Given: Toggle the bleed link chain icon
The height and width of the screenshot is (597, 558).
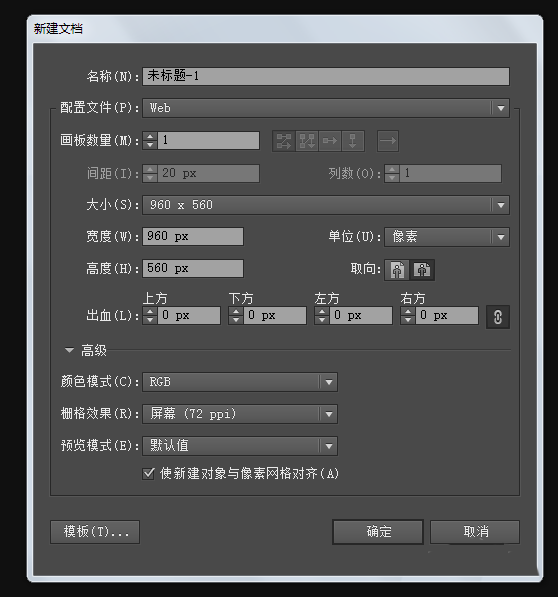Looking at the screenshot, I should [x=497, y=317].
